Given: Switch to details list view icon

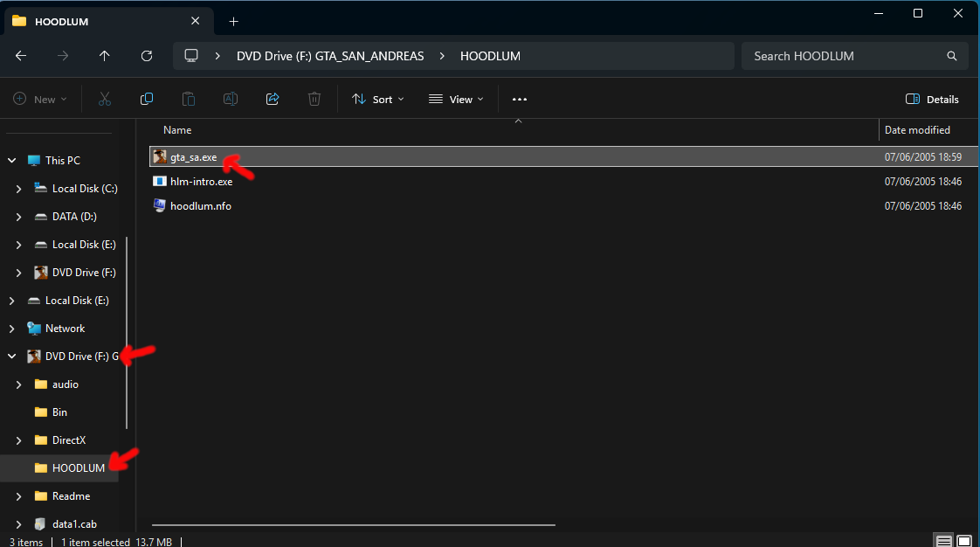Looking at the screenshot, I should pyautogui.click(x=943, y=541).
